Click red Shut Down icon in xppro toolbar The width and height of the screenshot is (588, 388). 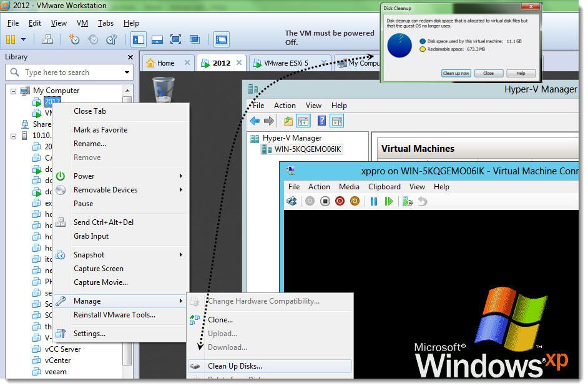340,202
